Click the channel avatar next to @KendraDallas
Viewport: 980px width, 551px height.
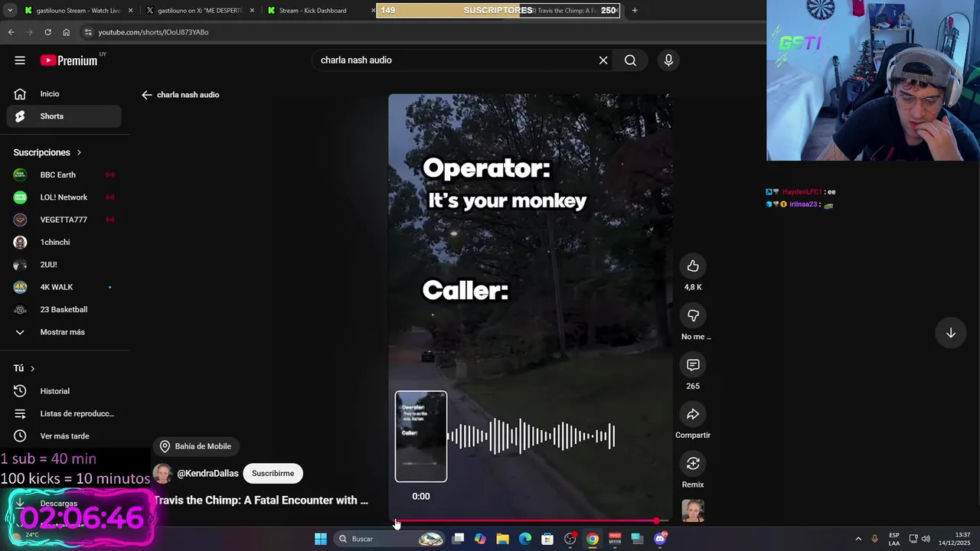coord(162,474)
